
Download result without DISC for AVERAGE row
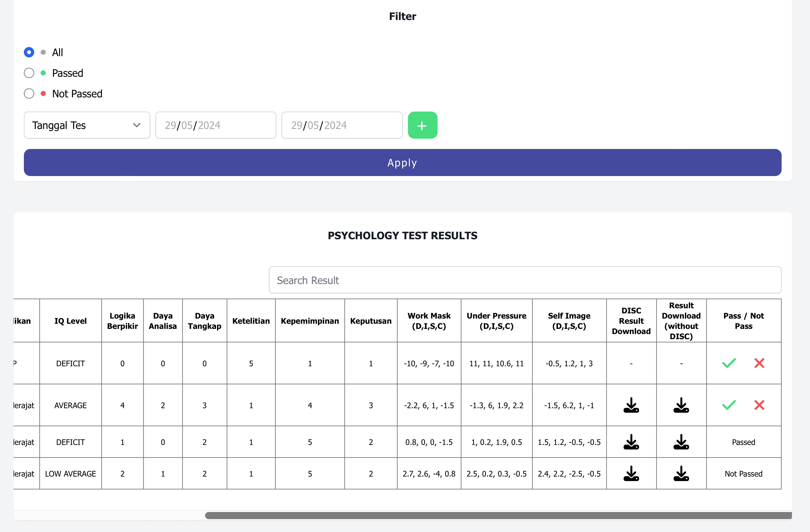(681, 405)
